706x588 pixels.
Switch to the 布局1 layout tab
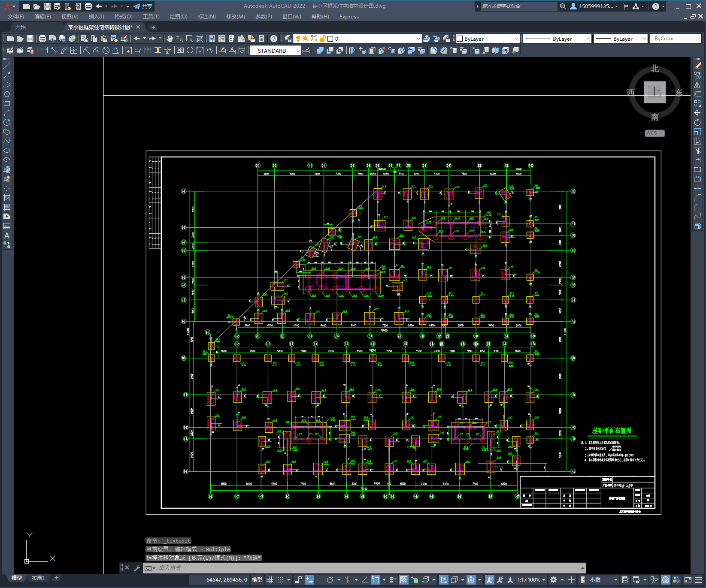[38, 578]
